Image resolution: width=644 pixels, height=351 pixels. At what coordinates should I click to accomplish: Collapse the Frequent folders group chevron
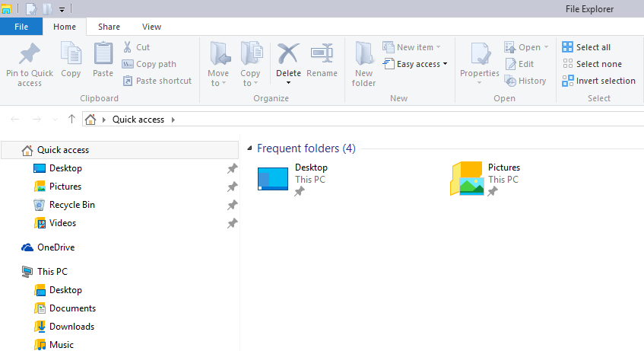point(249,148)
